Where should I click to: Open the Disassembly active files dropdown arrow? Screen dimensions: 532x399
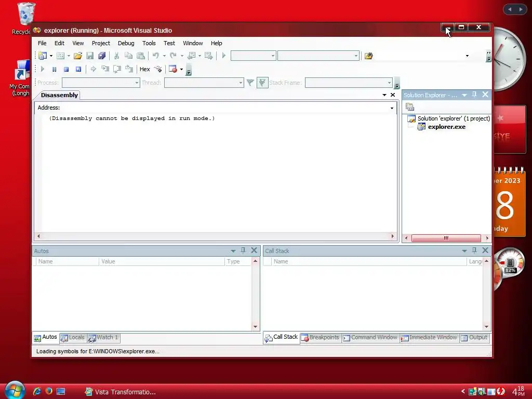384,95
